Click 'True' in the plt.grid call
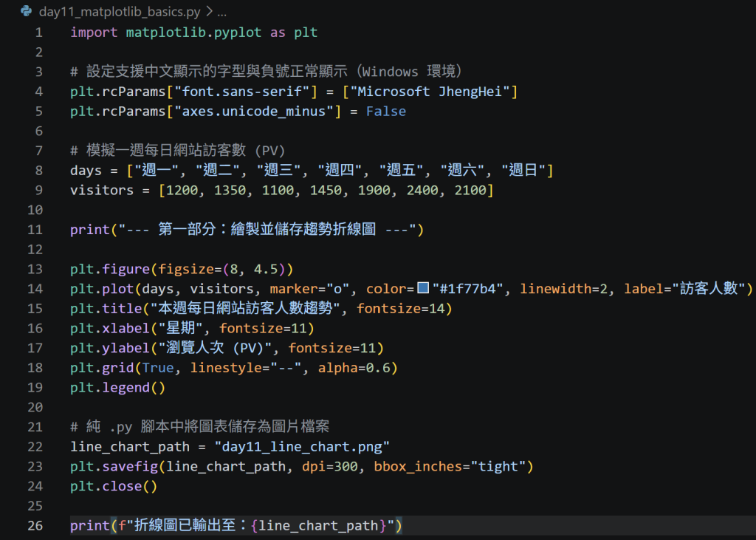Viewport: 756px width, 540px height. click(158, 368)
